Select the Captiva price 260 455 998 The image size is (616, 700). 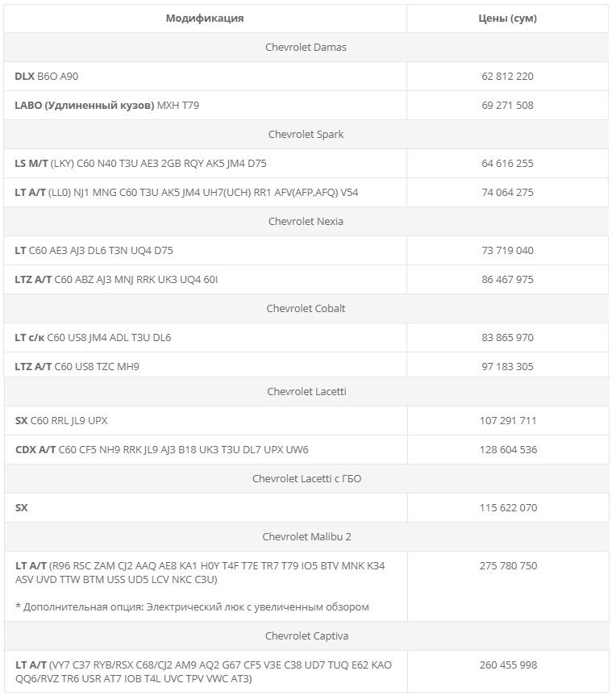click(507, 665)
